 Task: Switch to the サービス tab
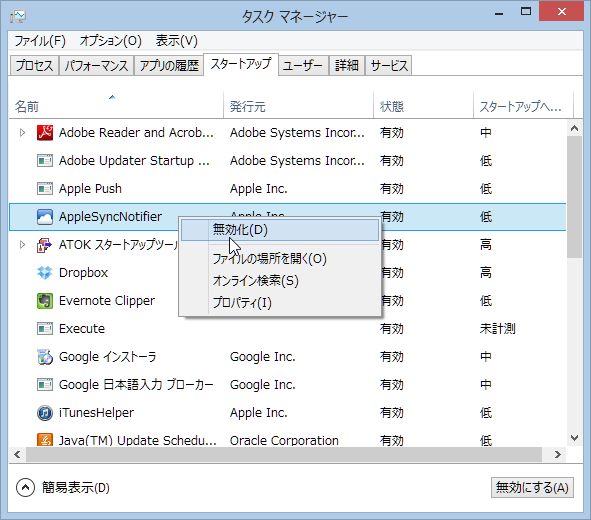pyautogui.click(x=389, y=66)
